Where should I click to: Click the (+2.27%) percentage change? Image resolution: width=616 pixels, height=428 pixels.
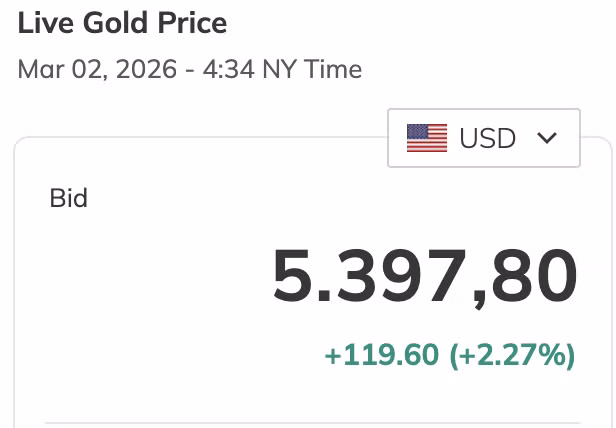pos(512,354)
